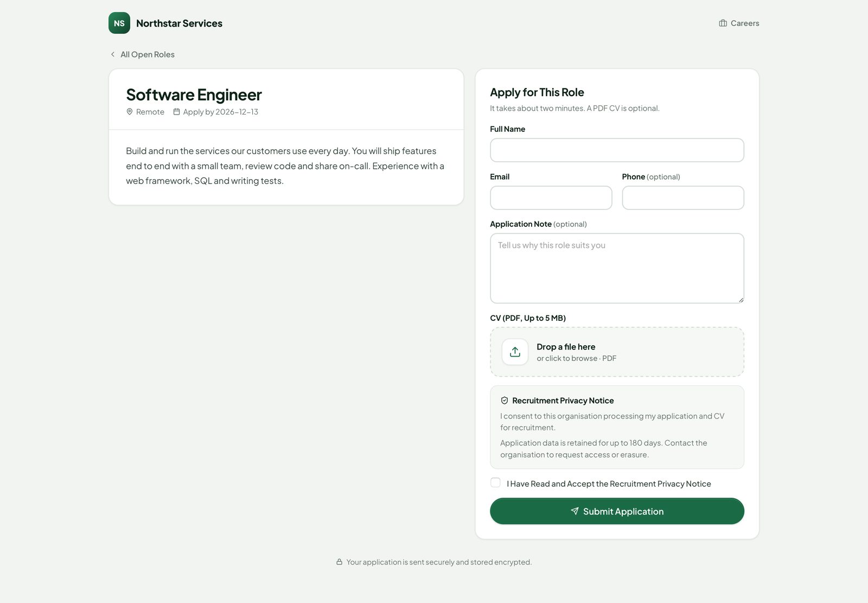
Task: Focus the Email input field
Action: 551,198
